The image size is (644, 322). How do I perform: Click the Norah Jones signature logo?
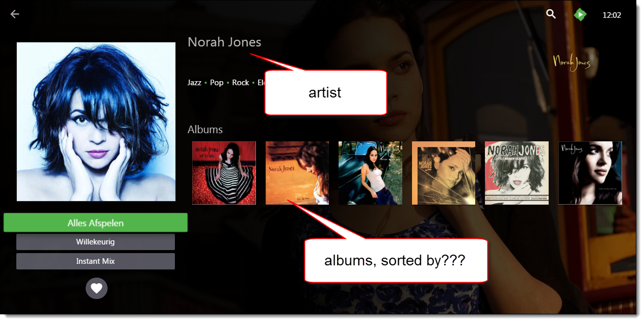click(572, 62)
